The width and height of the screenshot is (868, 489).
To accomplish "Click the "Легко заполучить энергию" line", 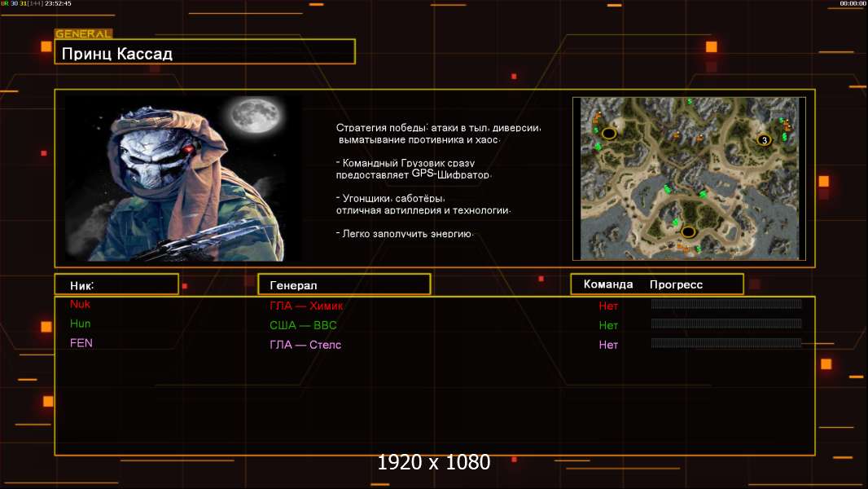I will tap(405, 234).
